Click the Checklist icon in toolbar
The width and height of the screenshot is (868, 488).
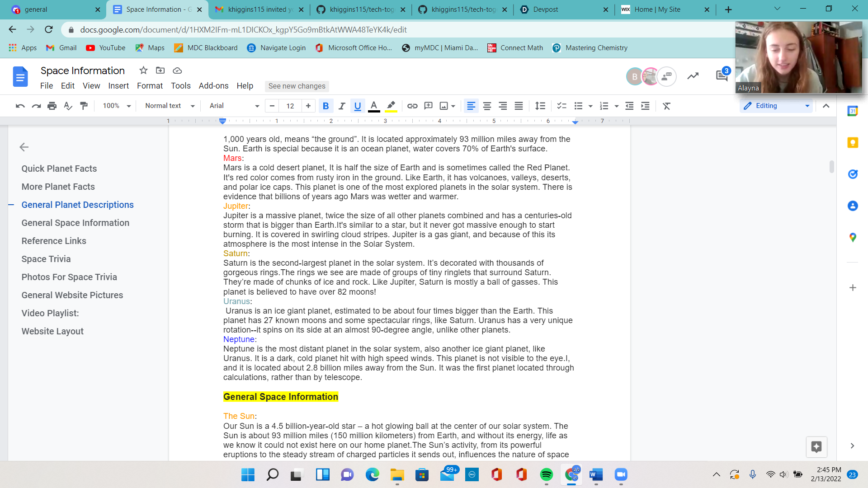[x=561, y=106]
